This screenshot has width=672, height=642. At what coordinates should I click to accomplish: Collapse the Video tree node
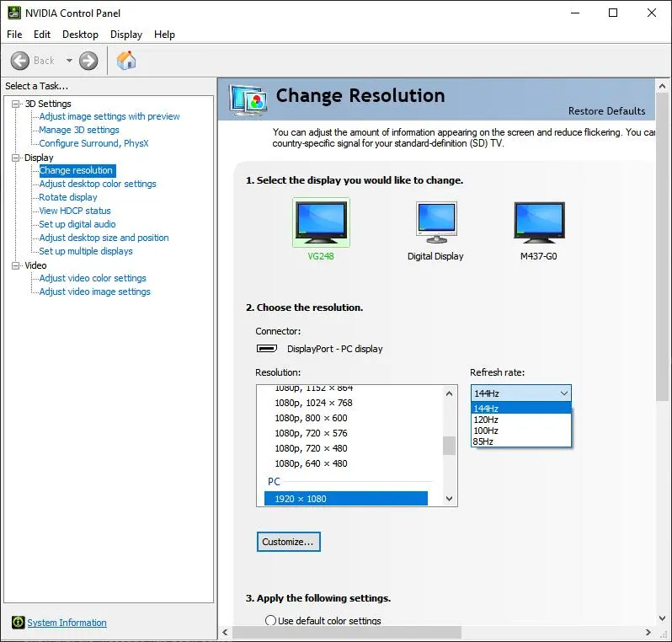[15, 265]
